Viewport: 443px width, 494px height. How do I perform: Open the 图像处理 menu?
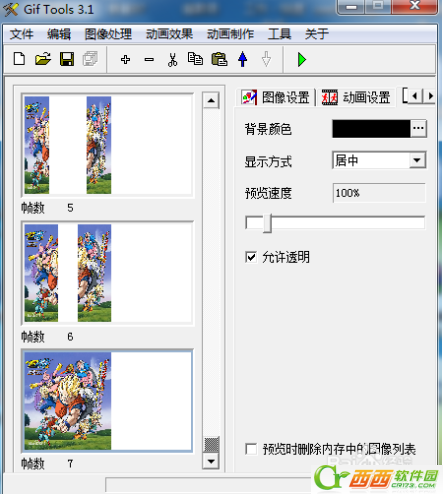tap(108, 34)
